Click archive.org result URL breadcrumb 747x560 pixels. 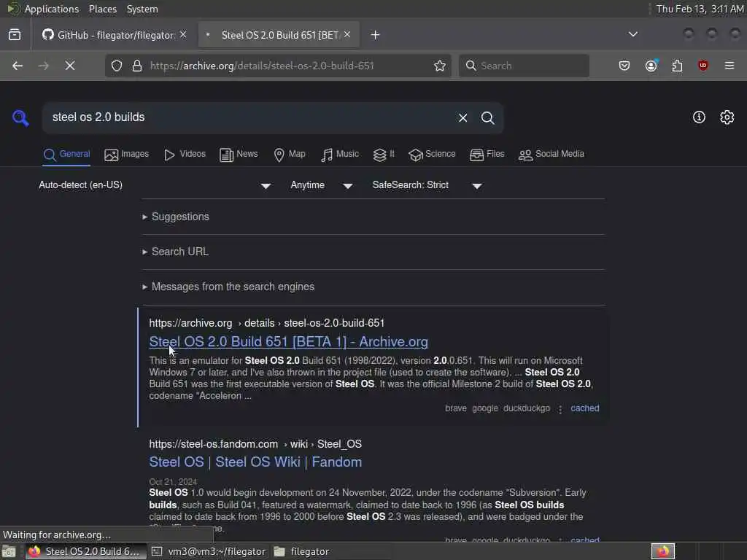tap(267, 323)
